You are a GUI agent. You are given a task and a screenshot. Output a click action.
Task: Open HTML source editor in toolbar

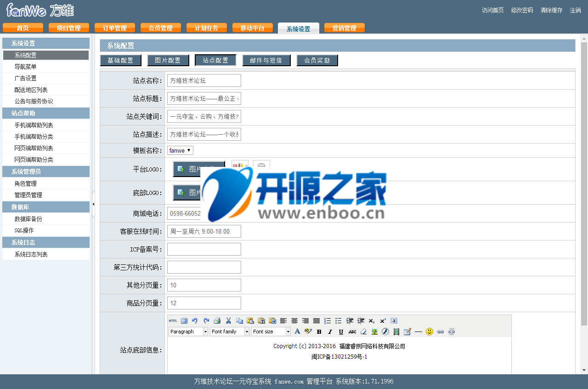click(x=173, y=320)
